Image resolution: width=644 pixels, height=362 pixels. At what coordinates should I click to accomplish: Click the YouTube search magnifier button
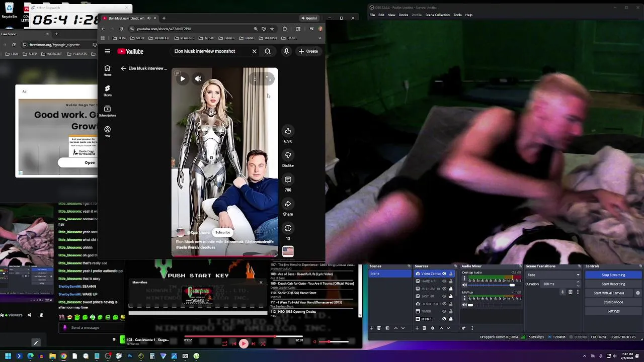click(x=268, y=51)
